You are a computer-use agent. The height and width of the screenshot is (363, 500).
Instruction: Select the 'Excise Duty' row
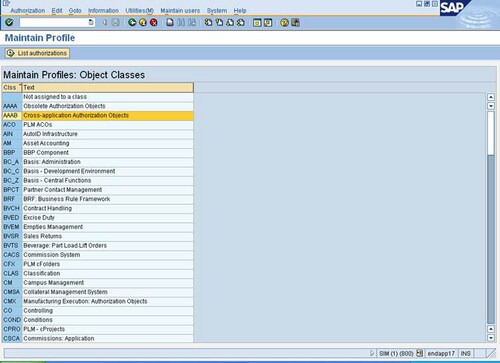[98, 218]
